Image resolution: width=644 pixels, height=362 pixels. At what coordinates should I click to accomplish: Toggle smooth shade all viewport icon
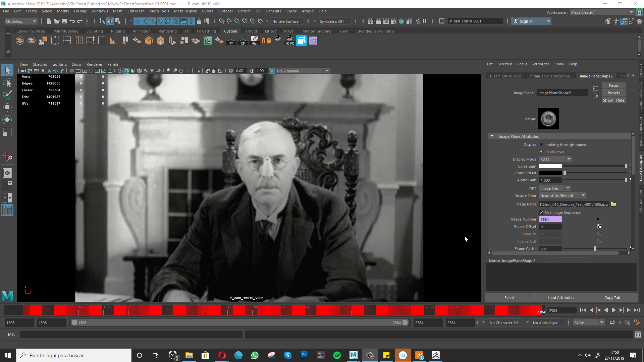click(x=126, y=71)
